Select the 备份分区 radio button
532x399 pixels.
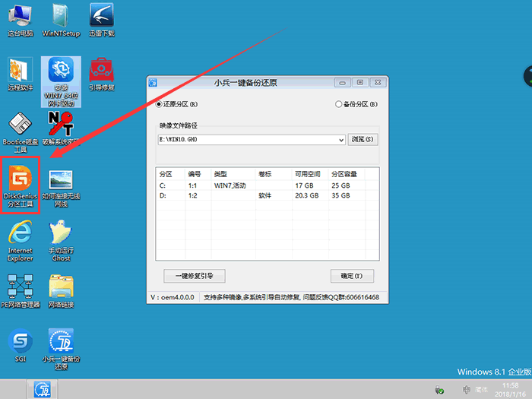339,104
